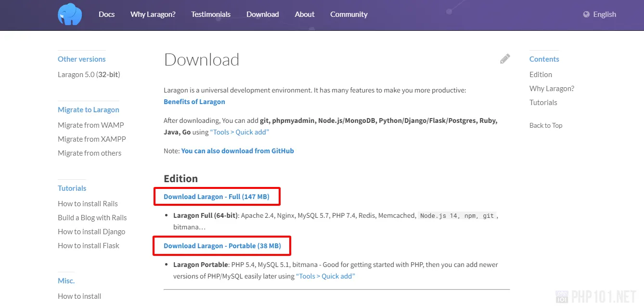Click the Laragon elephant logo
The width and height of the screenshot is (644, 306).
tap(70, 14)
